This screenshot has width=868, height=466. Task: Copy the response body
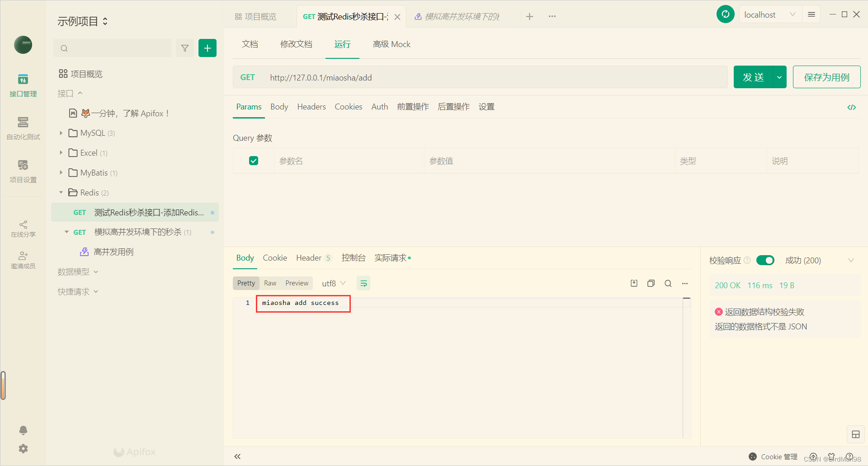[x=651, y=283]
